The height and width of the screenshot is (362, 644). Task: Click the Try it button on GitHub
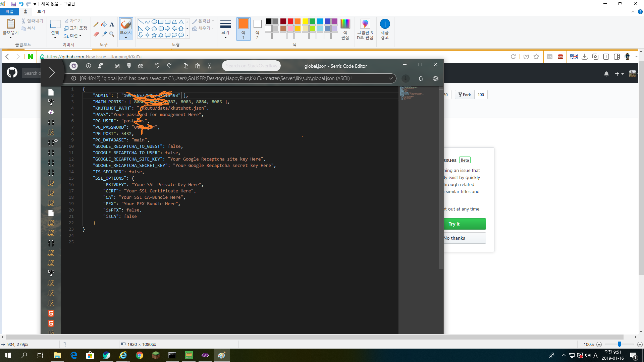coord(465,224)
